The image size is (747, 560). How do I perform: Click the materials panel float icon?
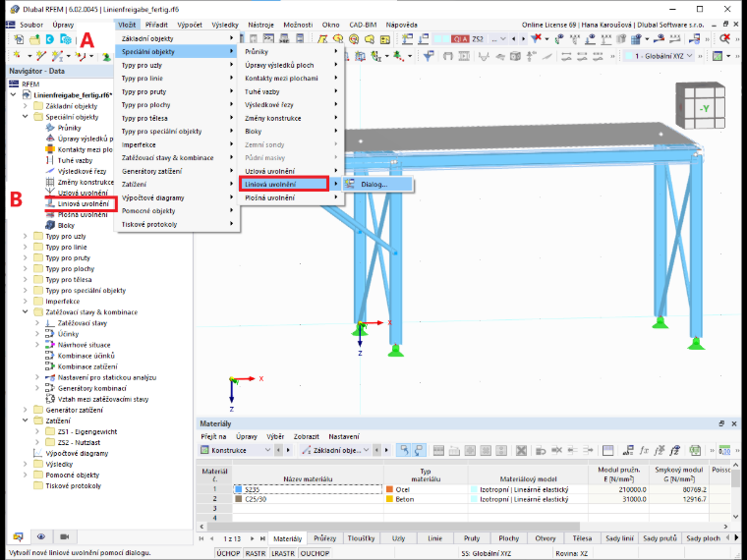click(x=721, y=423)
